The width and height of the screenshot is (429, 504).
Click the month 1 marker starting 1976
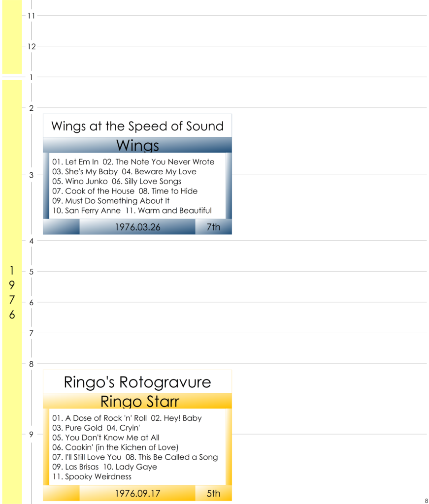point(31,77)
